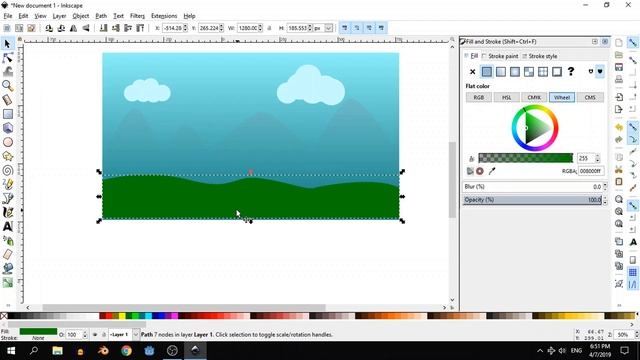Choose Pattern fill type
640x360 pixels.
(x=529, y=72)
